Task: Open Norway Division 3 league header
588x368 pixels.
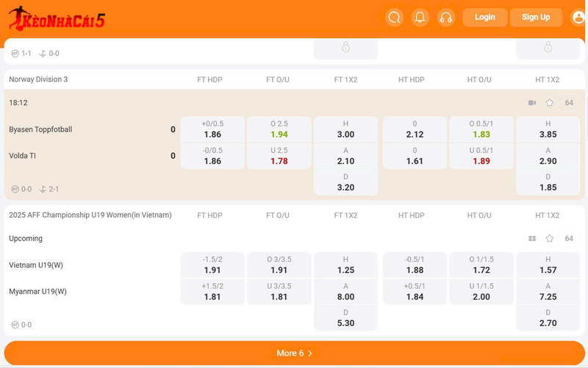Action: click(x=38, y=79)
